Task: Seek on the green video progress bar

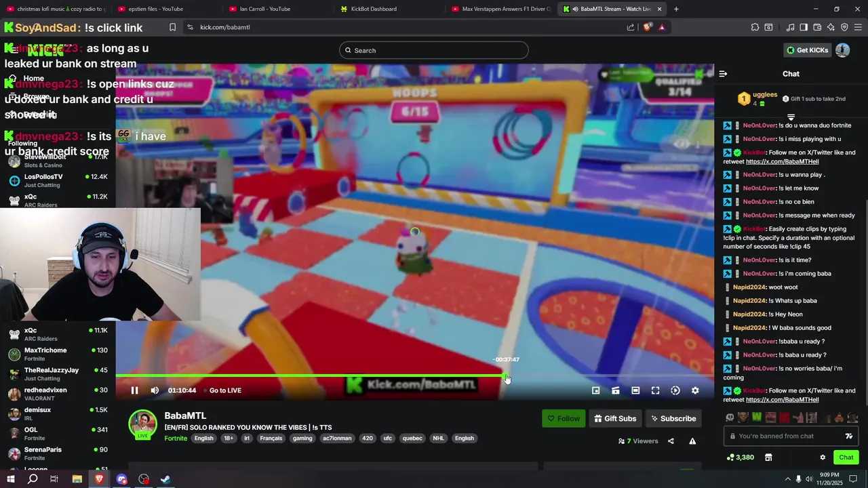Action: (x=414, y=375)
